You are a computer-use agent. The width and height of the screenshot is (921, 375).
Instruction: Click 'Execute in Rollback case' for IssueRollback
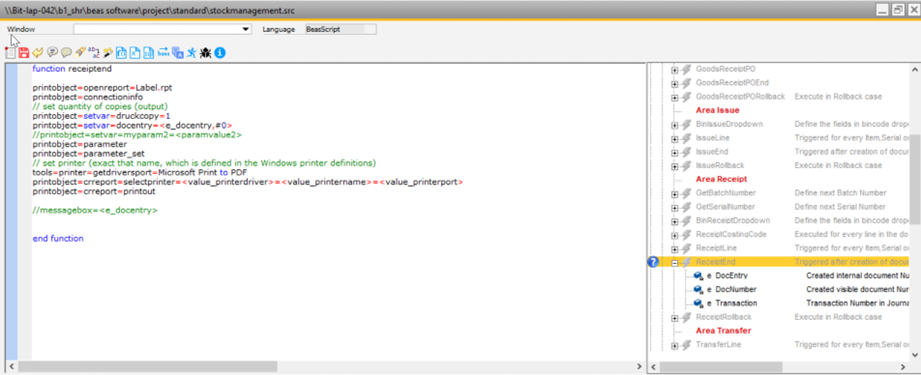coord(838,165)
